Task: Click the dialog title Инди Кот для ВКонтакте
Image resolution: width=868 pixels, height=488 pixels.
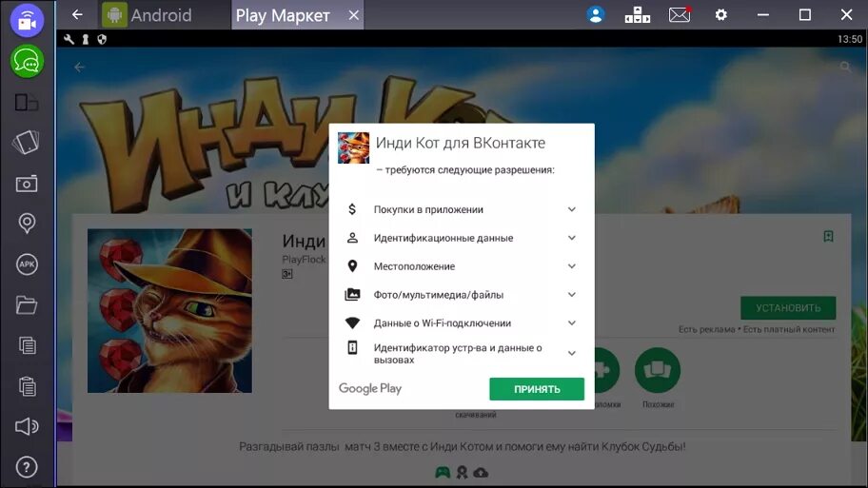Action: click(x=461, y=143)
